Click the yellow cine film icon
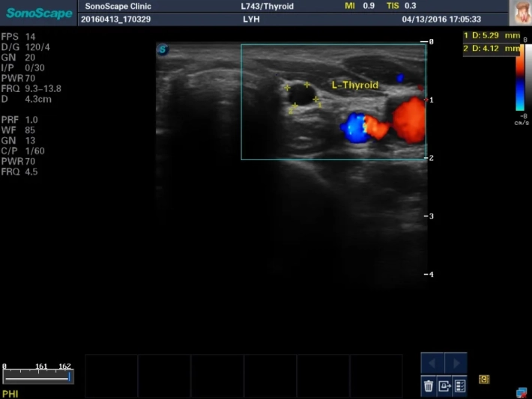The width and height of the screenshot is (532, 399). tap(484, 380)
